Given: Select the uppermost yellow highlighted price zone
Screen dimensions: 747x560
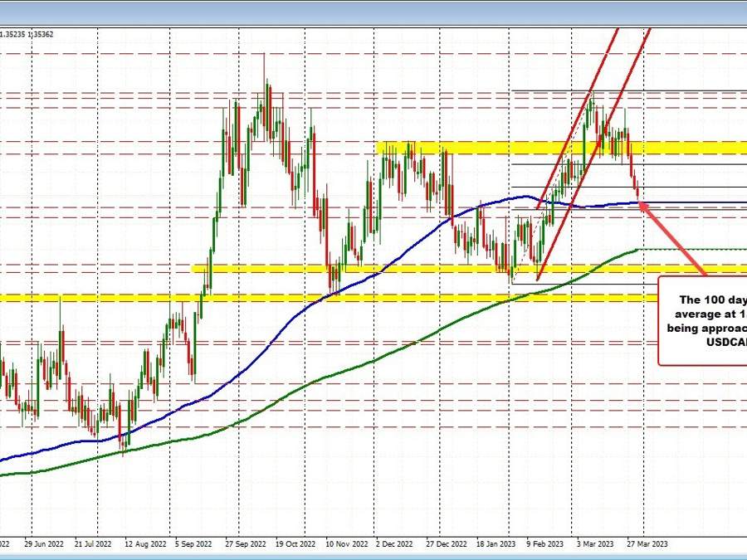Looking at the screenshot, I should [564, 149].
